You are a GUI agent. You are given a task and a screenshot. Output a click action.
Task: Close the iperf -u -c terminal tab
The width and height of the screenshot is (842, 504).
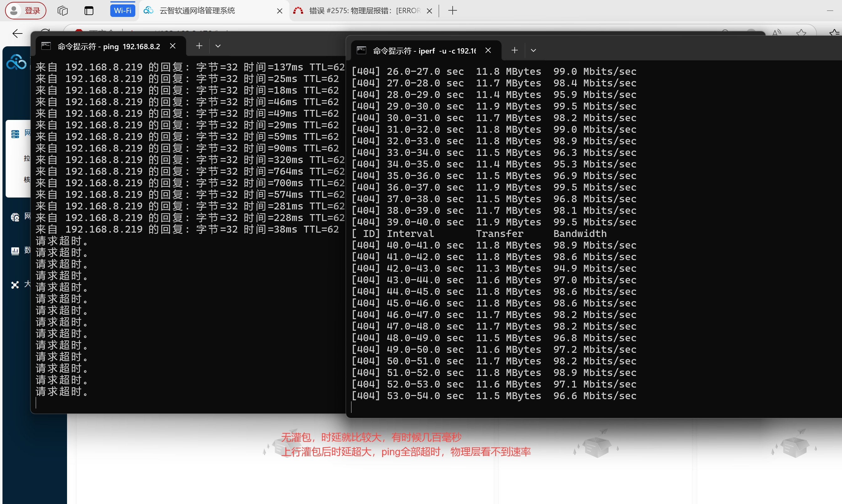pyautogui.click(x=488, y=50)
